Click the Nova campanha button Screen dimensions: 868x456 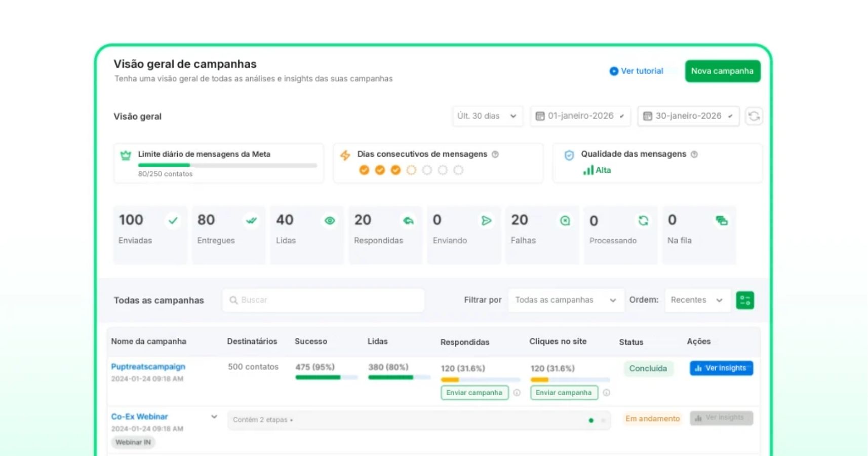[723, 71]
